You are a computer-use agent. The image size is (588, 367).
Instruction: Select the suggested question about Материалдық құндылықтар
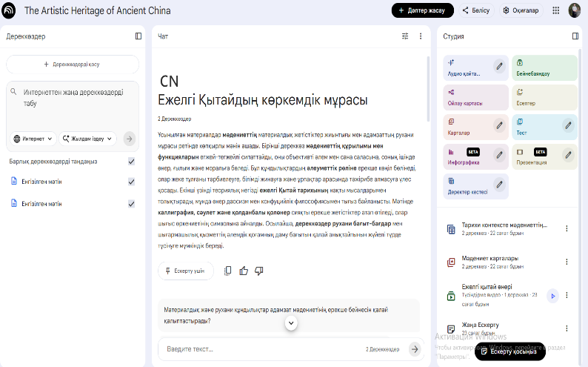pos(289,315)
